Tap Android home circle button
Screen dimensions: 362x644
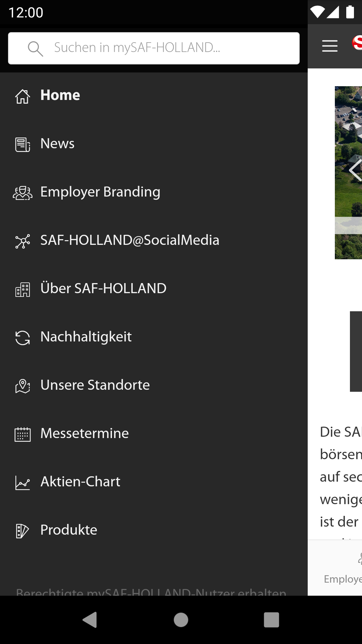(181, 620)
